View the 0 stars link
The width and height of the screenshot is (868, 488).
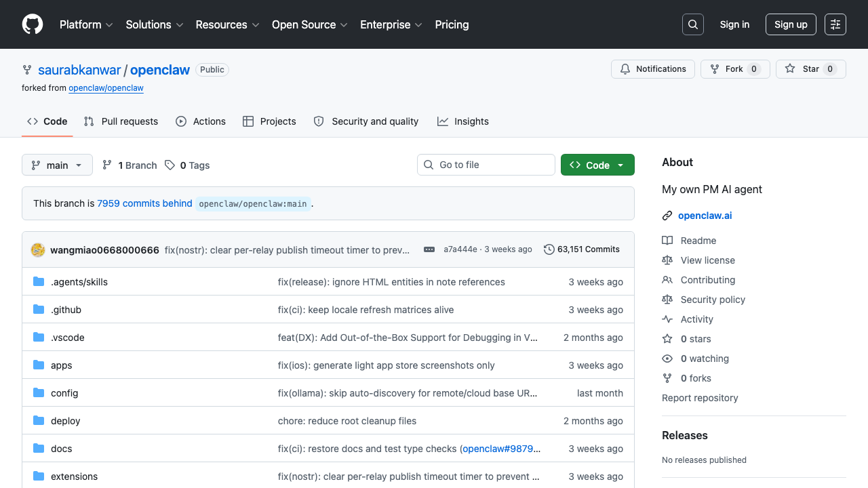point(696,339)
